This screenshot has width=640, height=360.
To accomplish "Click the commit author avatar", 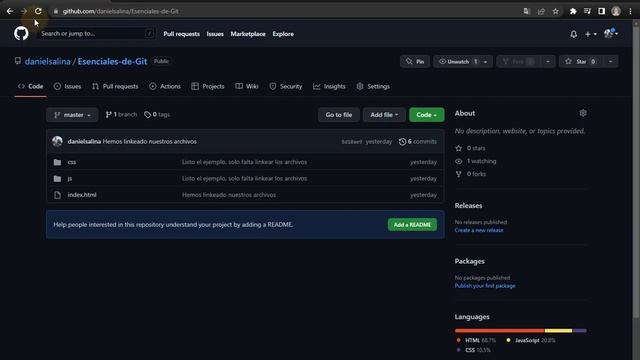I will tap(57, 142).
